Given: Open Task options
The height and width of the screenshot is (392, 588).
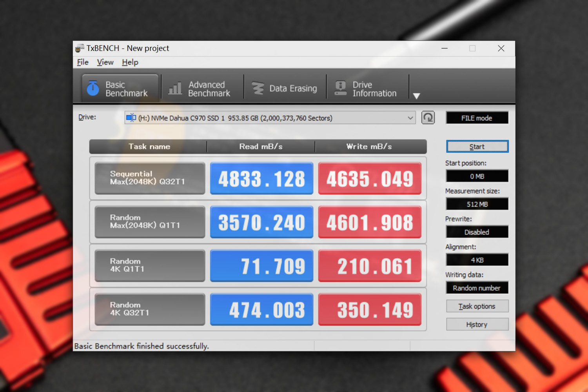Looking at the screenshot, I should pos(477,306).
